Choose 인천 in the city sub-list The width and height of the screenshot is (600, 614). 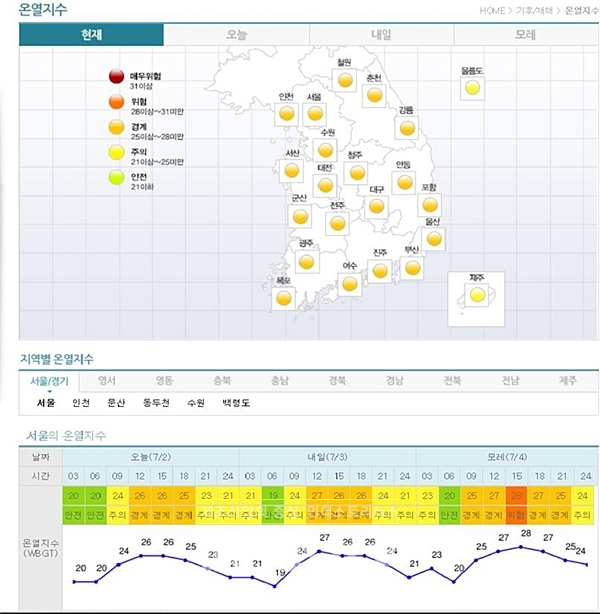[x=80, y=403]
